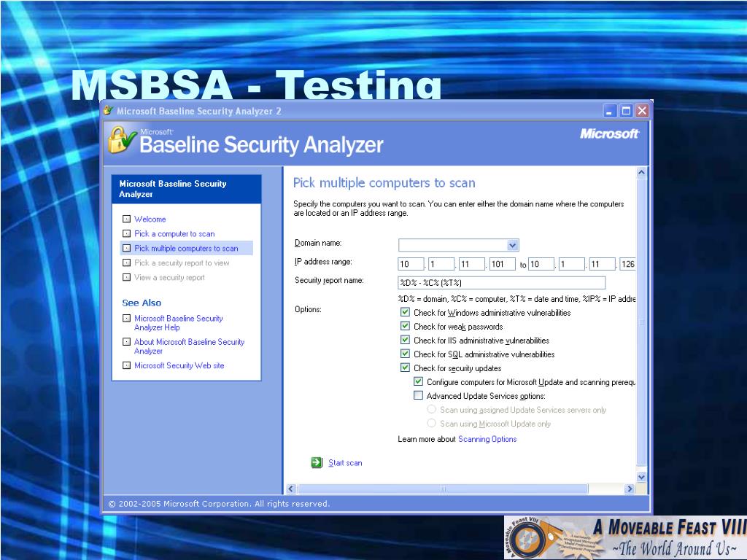Click the bullet icon beside About Microsoft Baseline Security Analyzer

pyautogui.click(x=126, y=341)
